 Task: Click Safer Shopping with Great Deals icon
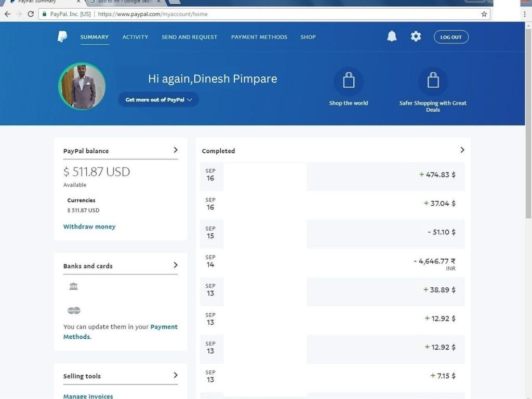[433, 82]
